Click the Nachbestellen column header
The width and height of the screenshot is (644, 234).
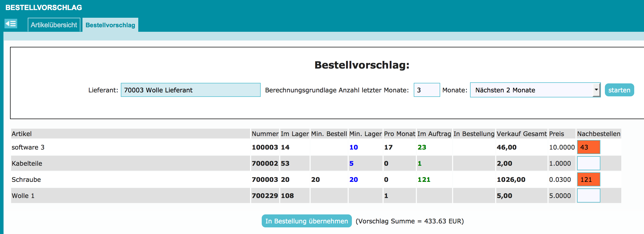pos(599,134)
